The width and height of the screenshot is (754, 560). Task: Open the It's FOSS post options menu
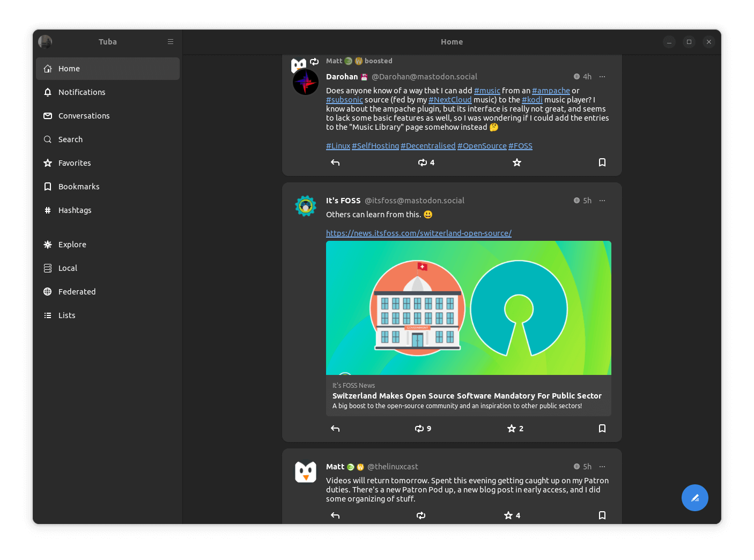tap(602, 200)
